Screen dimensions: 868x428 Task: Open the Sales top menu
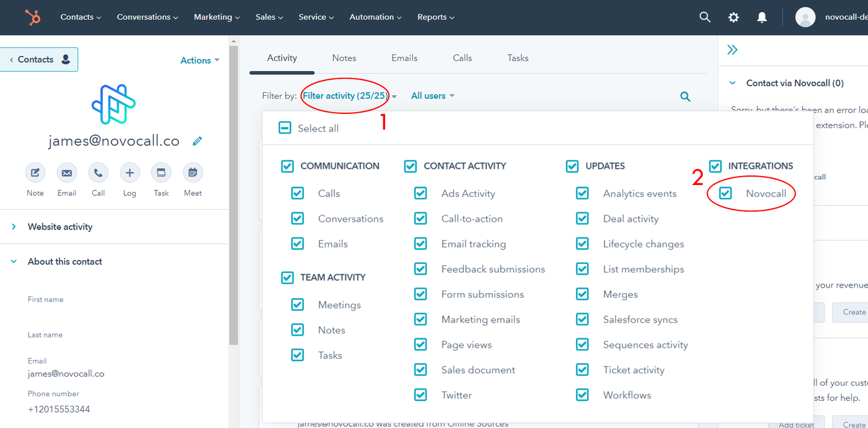(x=269, y=17)
